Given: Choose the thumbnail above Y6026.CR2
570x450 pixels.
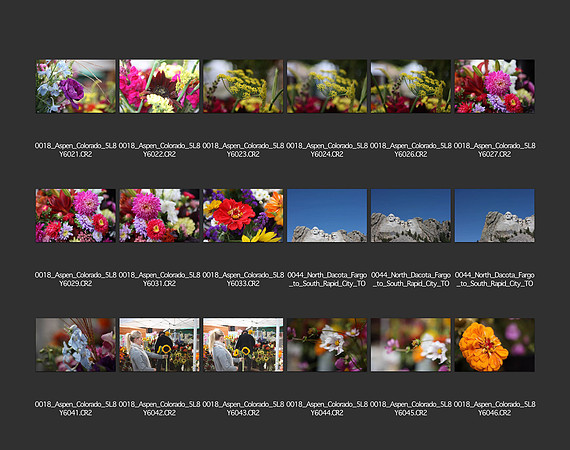Looking at the screenshot, I should pyautogui.click(x=411, y=86).
